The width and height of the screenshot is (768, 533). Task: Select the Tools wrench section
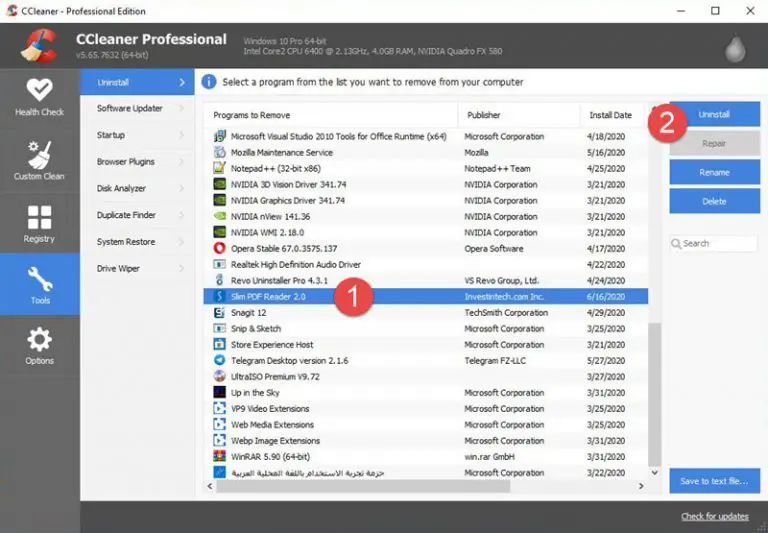[x=39, y=285]
